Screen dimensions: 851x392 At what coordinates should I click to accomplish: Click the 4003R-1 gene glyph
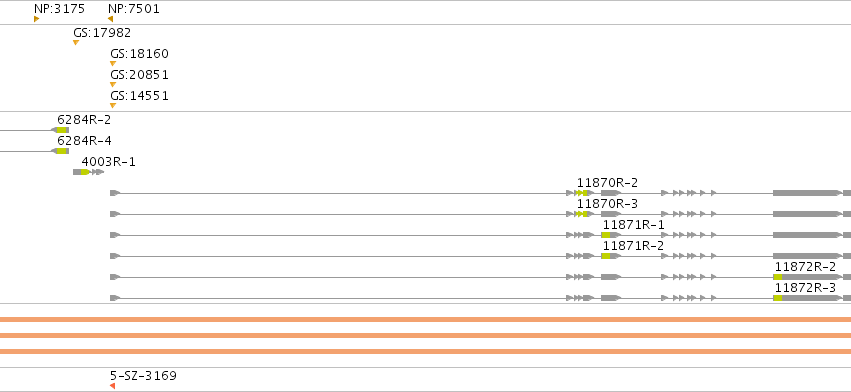tap(88, 172)
